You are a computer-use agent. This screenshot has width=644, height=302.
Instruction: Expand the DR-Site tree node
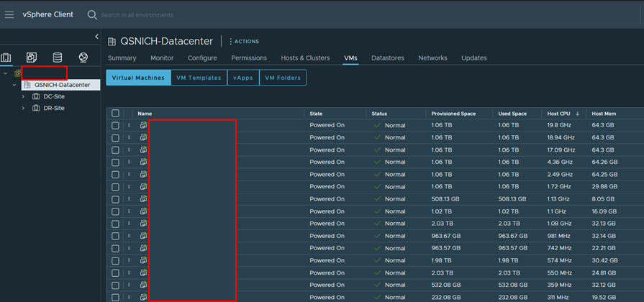click(x=23, y=109)
